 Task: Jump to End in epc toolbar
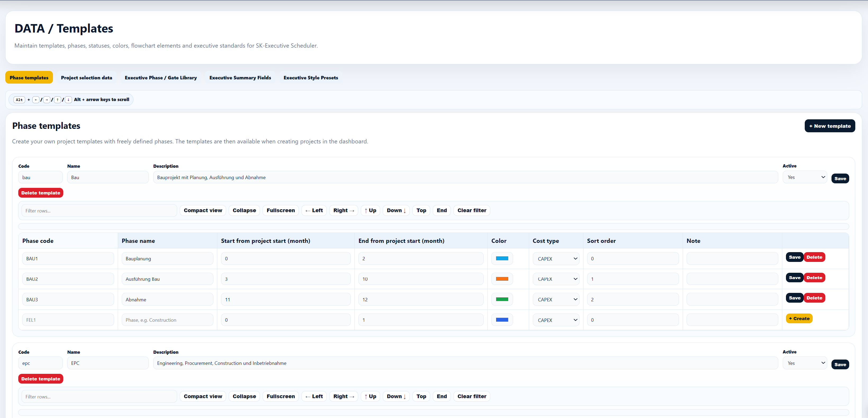coord(442,396)
